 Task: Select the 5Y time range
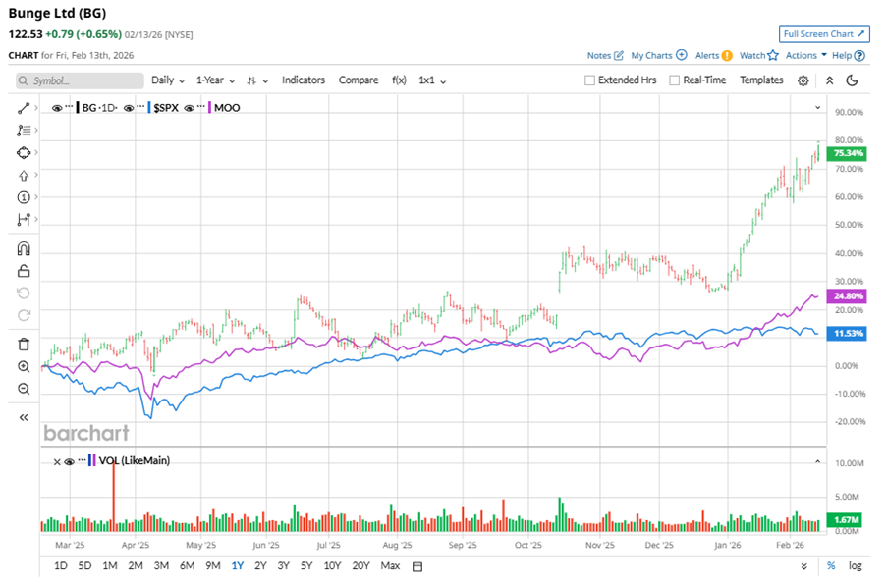306,566
